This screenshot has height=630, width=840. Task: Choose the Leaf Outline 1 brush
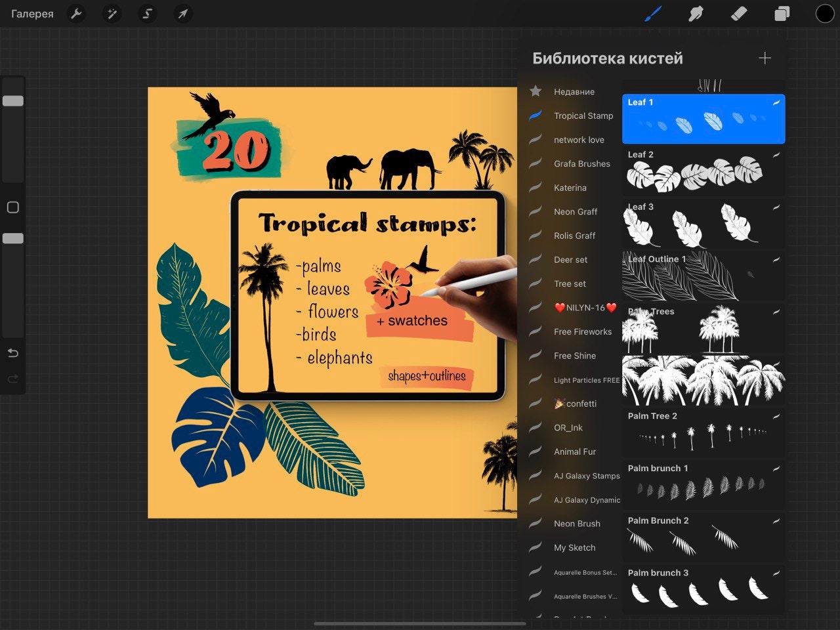click(703, 276)
